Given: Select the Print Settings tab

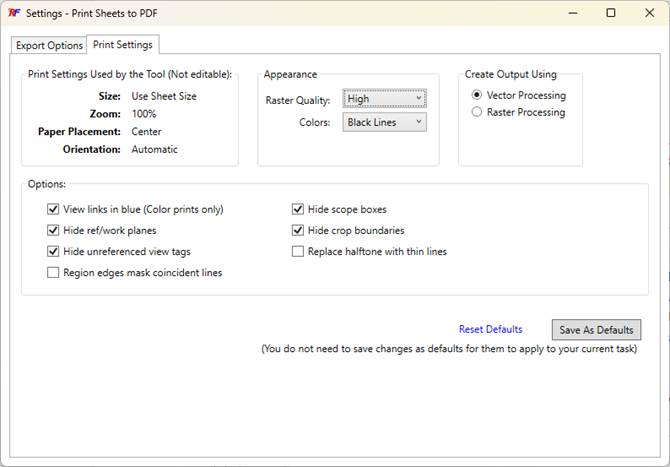Looking at the screenshot, I should point(123,45).
